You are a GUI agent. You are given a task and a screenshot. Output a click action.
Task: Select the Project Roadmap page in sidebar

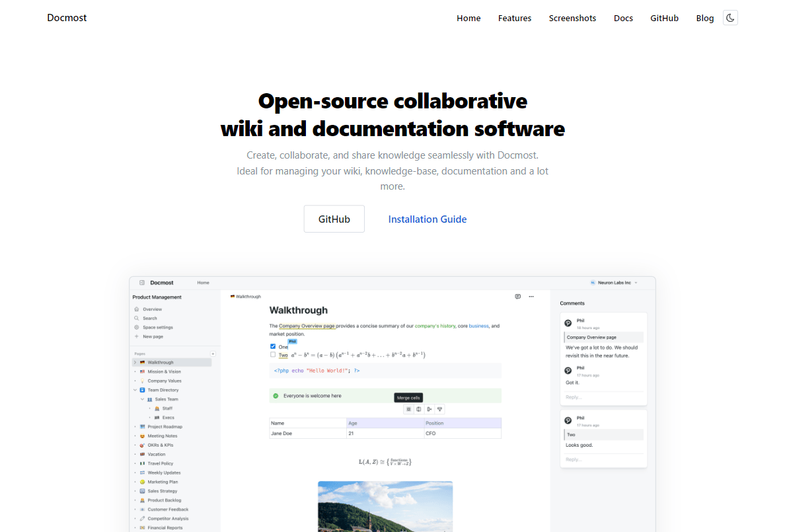pos(165,427)
